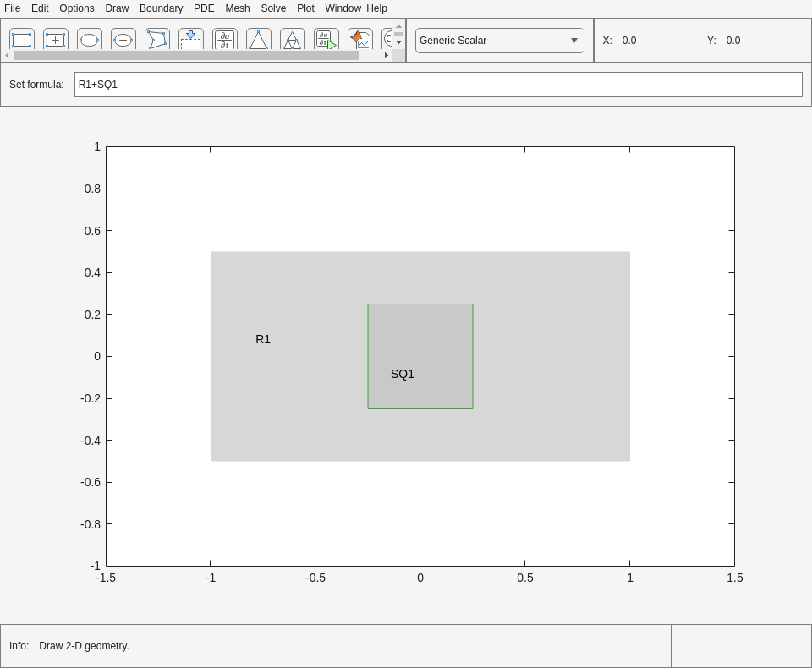Open the Generic Scalar application dropdown
Screen dimensions: 812x668
pyautogui.click(x=500, y=41)
